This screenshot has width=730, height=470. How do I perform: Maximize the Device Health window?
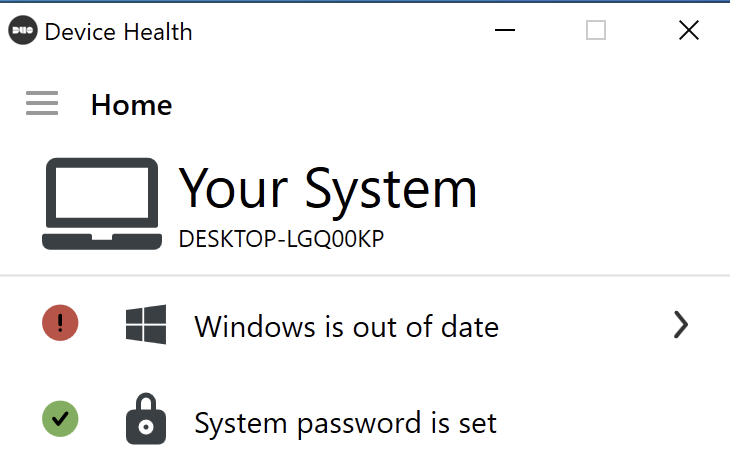[x=596, y=31]
